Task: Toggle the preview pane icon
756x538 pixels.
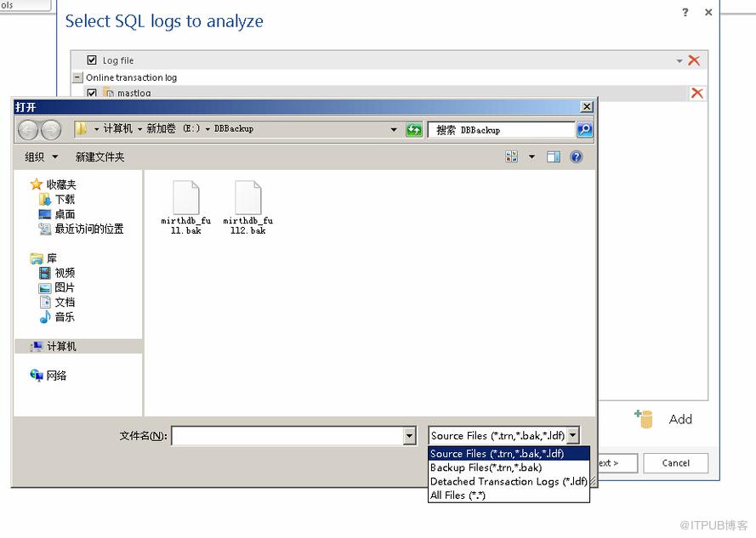Action: [553, 156]
